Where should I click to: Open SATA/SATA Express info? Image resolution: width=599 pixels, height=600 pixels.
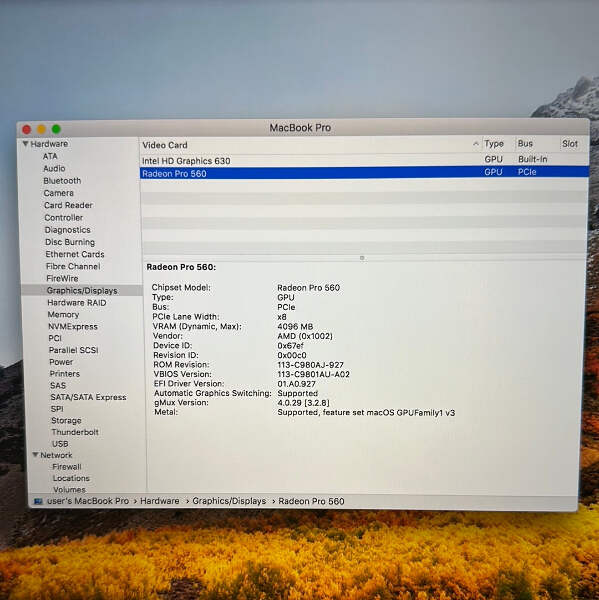88,397
